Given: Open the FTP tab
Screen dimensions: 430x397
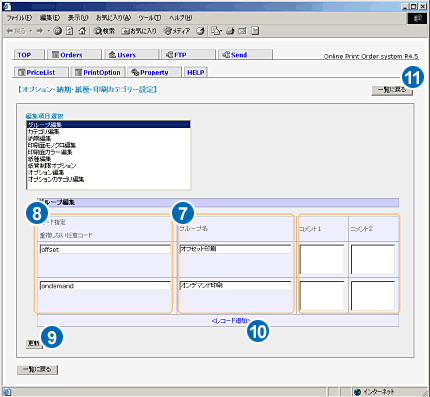Looking at the screenshot, I should [188, 55].
